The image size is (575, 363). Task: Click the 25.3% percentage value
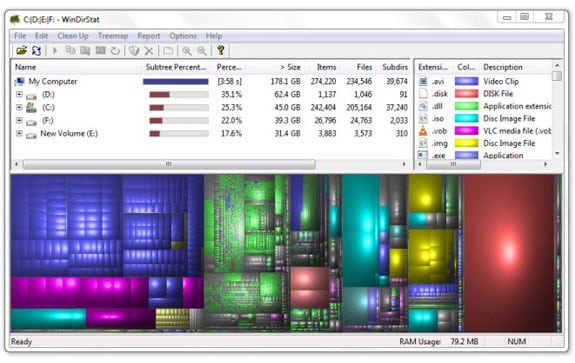pyautogui.click(x=231, y=107)
